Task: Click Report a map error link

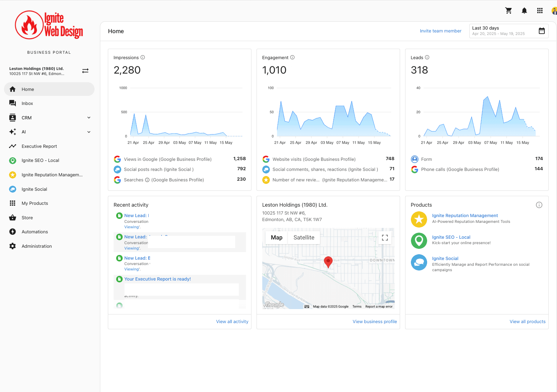Action: click(379, 307)
